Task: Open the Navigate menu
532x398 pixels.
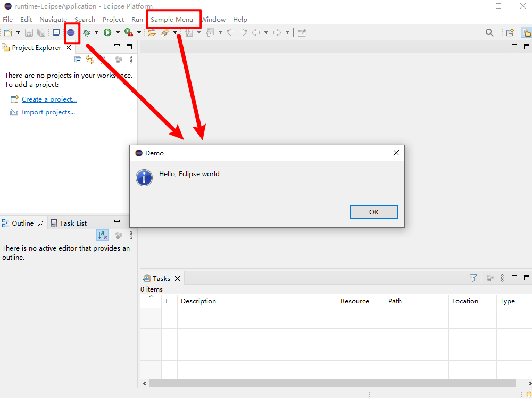Action: 53,20
